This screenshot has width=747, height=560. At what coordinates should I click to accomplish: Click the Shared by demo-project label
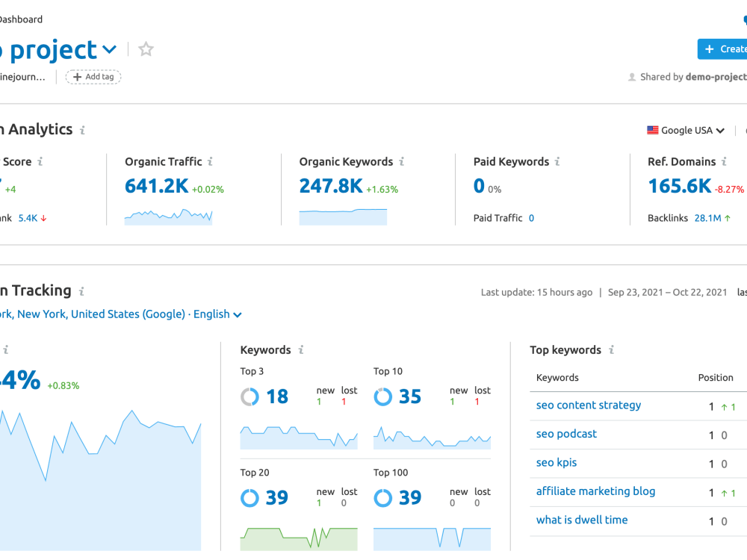(x=687, y=77)
